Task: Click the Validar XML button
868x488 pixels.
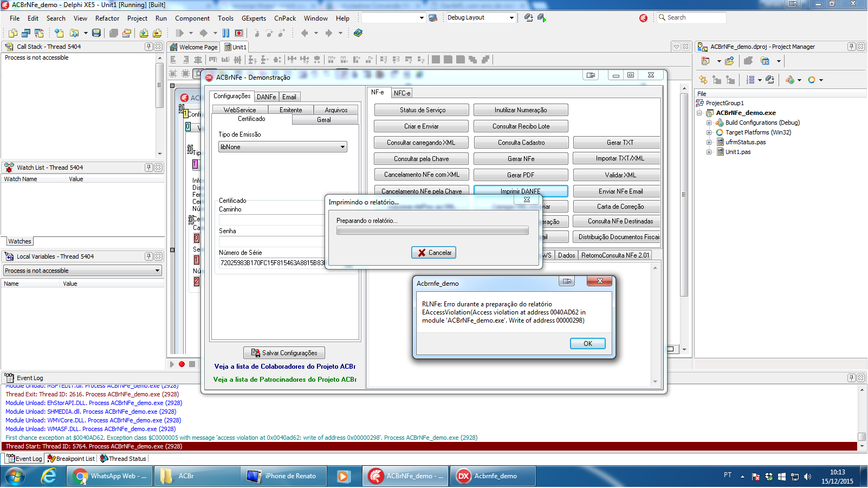Action: [x=618, y=175]
